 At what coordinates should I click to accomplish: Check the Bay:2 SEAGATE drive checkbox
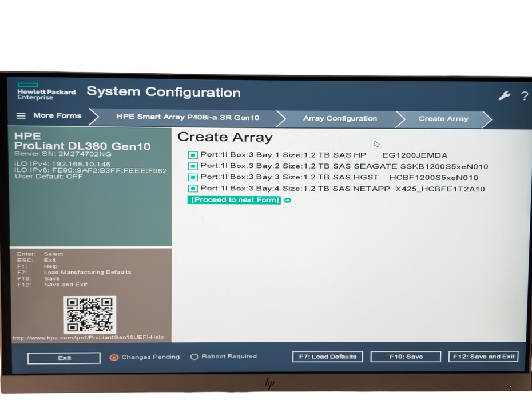click(x=192, y=166)
